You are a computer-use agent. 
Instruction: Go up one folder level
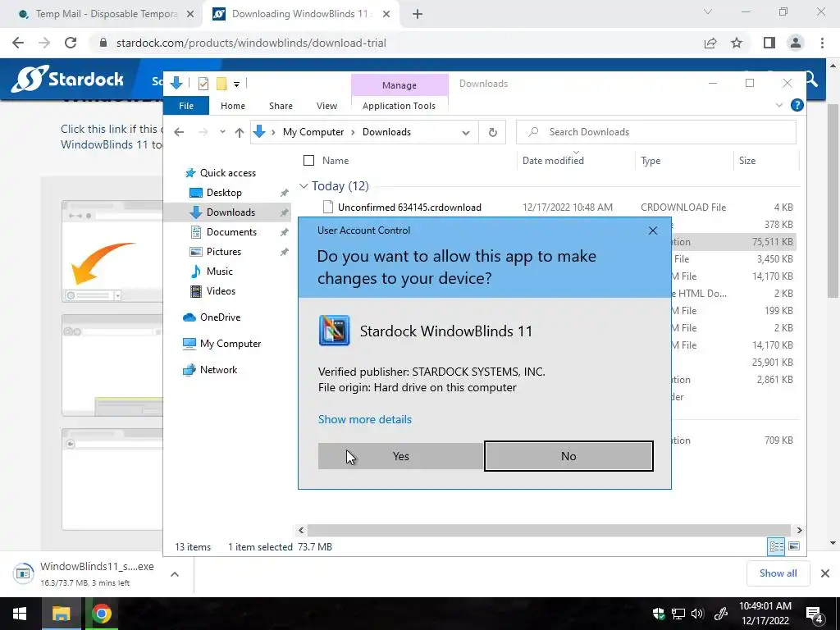coord(239,132)
